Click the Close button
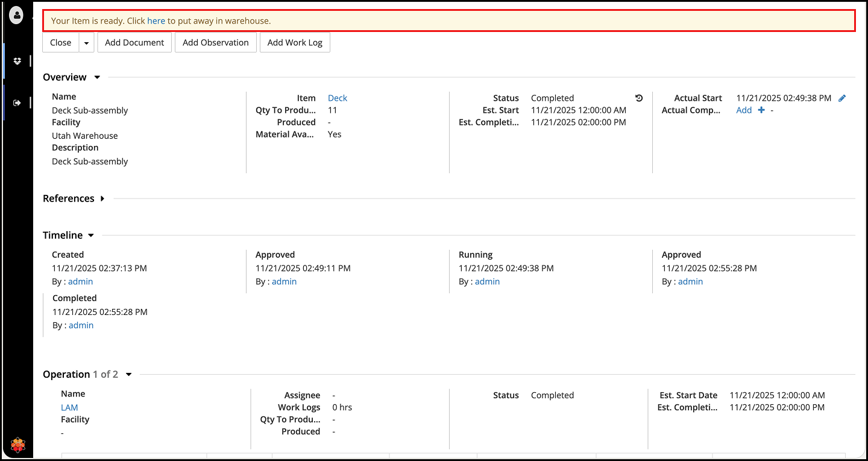This screenshot has width=868, height=461. [61, 43]
